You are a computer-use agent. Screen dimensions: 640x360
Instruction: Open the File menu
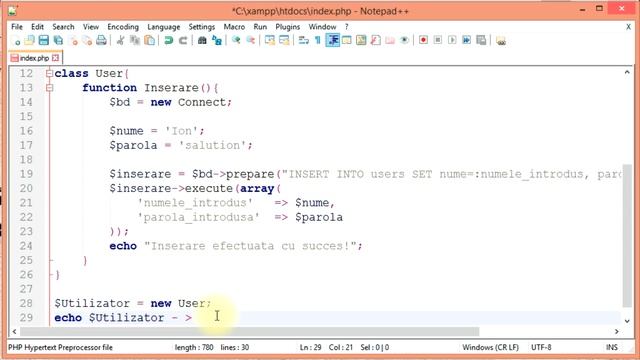tap(17, 27)
